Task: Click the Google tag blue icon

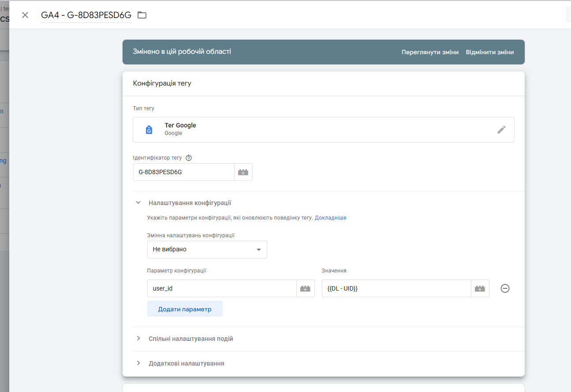Action: point(149,130)
